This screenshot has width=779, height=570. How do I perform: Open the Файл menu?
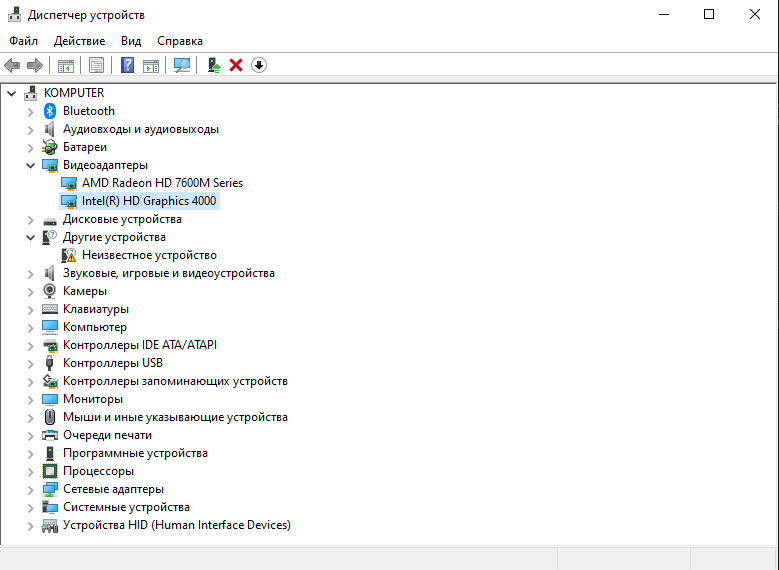23,41
